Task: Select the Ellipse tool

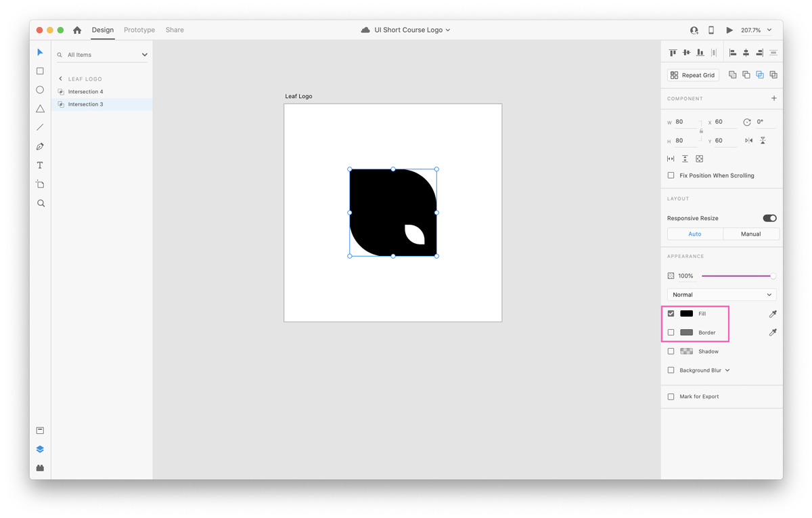Action: (x=40, y=89)
